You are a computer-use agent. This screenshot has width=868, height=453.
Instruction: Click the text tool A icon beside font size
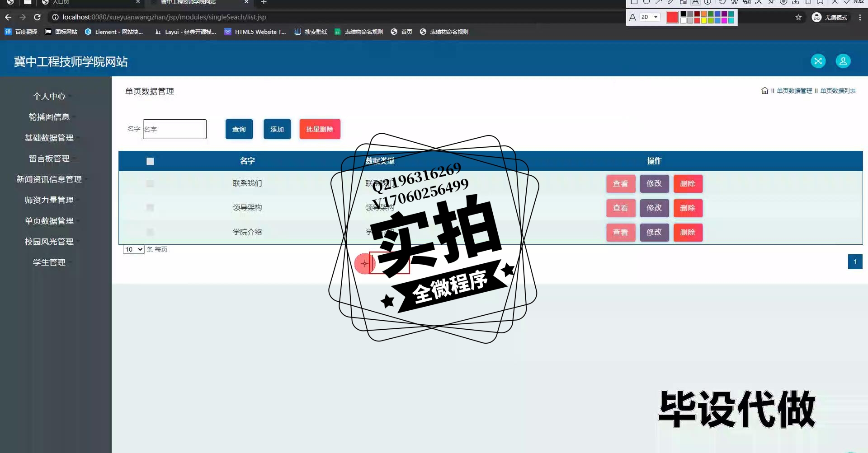[x=632, y=17]
